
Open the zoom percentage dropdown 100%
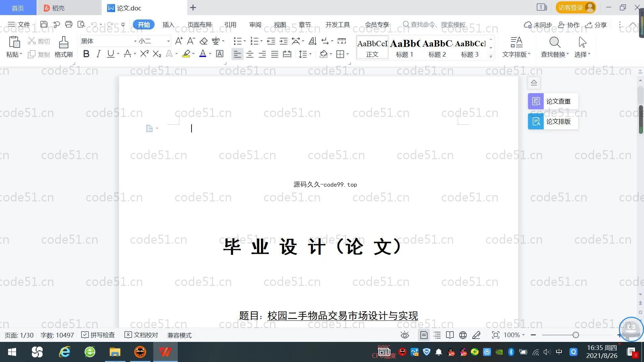[514, 335]
